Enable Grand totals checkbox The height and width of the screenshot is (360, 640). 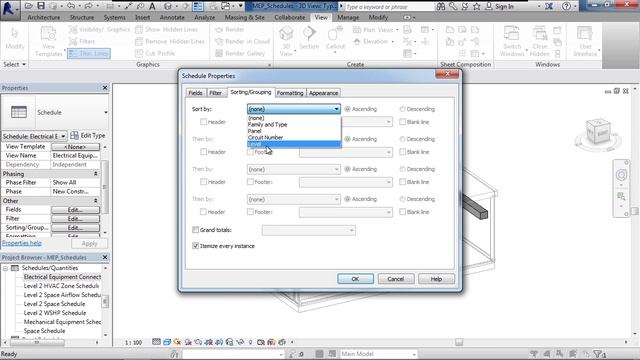click(x=196, y=230)
